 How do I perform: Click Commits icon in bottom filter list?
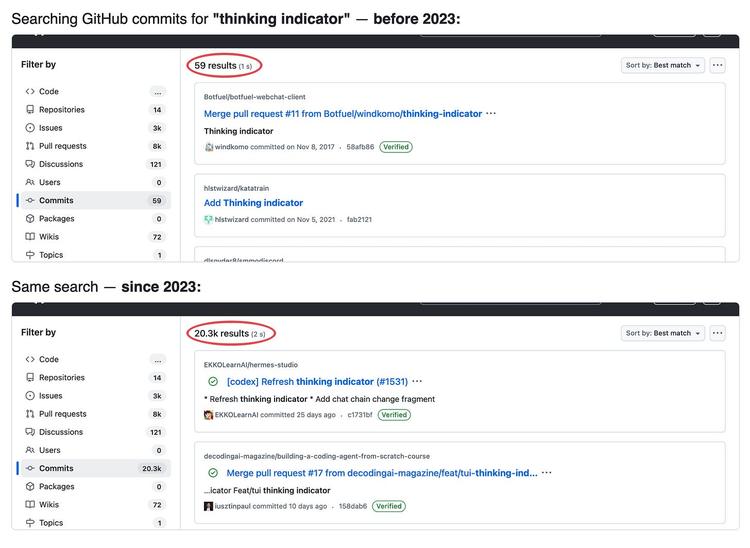coord(30,468)
